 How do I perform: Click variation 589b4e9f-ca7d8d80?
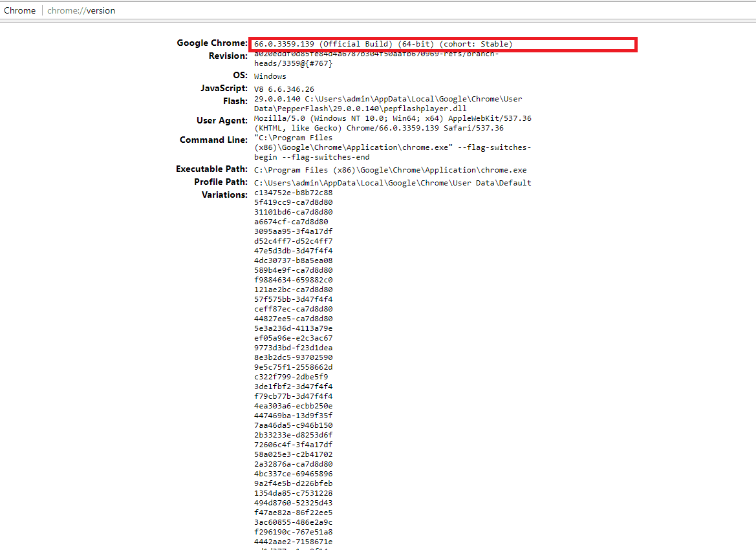tap(293, 270)
